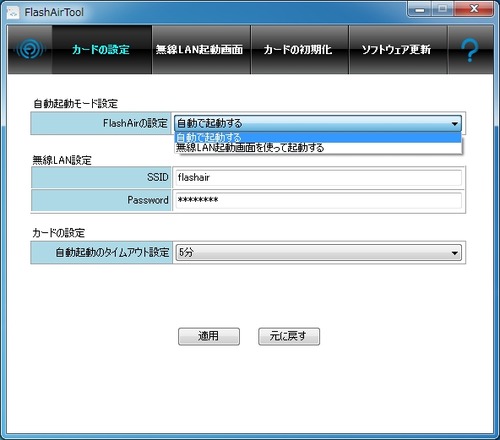
Task: Click the FlashAirTool title bar app icon
Action: click(13, 13)
